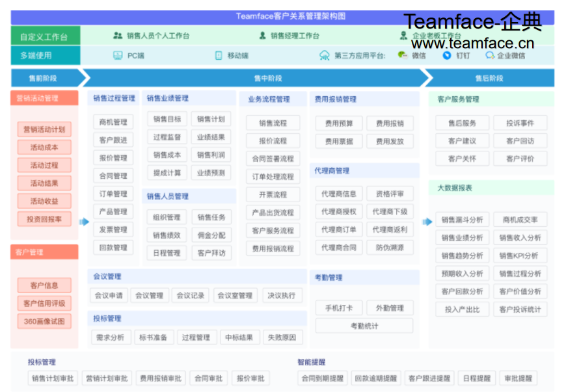This screenshot has height=392, width=566.
Task: Click the 营销活动计划 box
Action: tap(44, 129)
